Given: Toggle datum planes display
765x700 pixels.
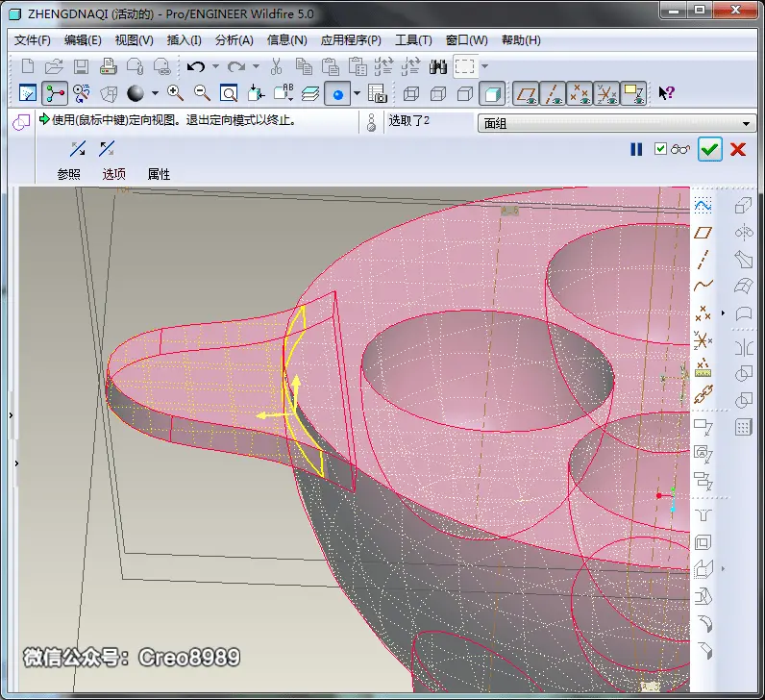Looking at the screenshot, I should [x=526, y=92].
